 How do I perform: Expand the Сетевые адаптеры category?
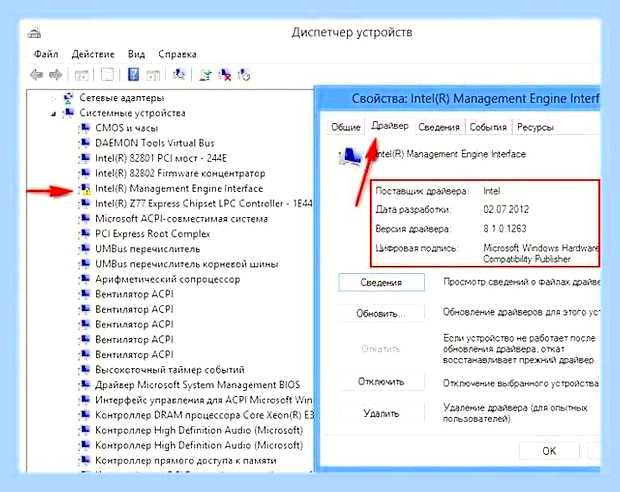53,98
